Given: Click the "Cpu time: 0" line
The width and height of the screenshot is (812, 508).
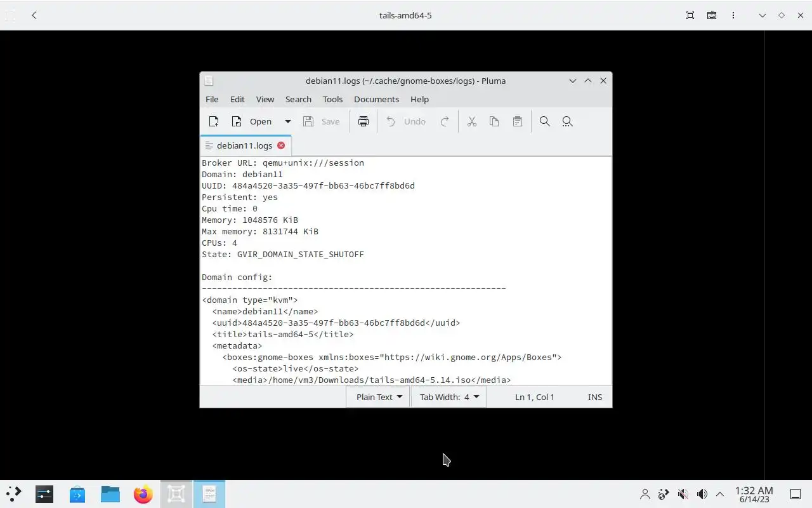Looking at the screenshot, I should 230,208.
